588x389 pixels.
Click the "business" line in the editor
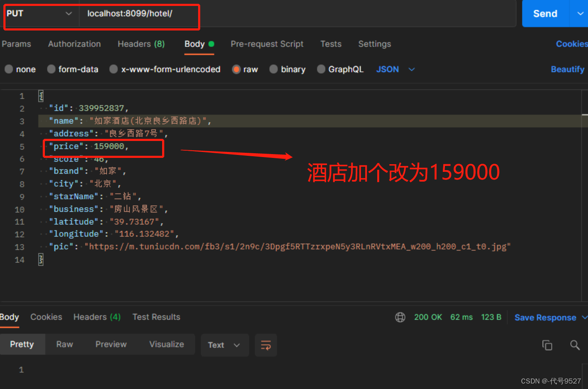coord(108,209)
